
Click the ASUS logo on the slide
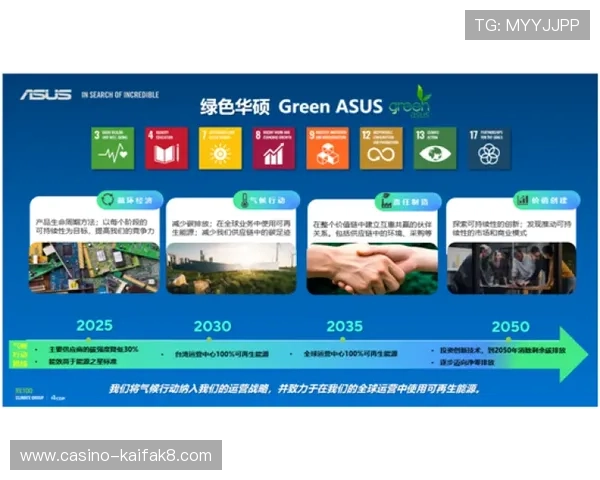click(46, 95)
